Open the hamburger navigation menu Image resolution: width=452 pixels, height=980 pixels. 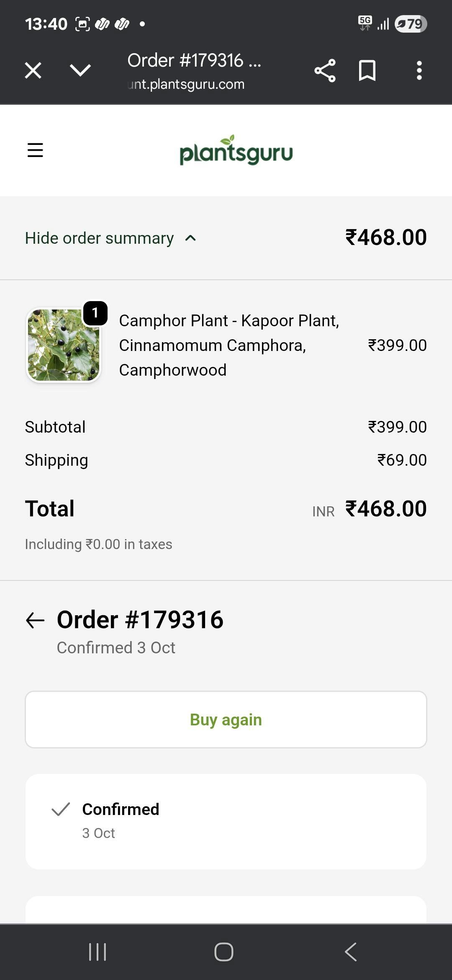click(x=35, y=150)
